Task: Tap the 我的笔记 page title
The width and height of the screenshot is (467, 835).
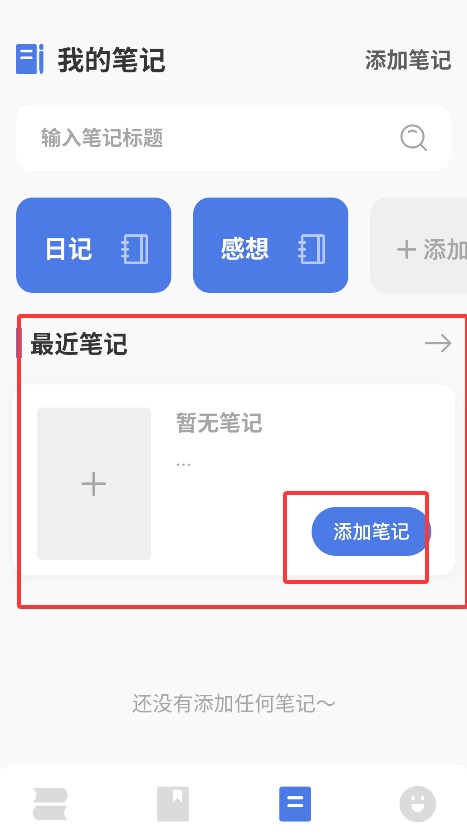Action: 111,60
